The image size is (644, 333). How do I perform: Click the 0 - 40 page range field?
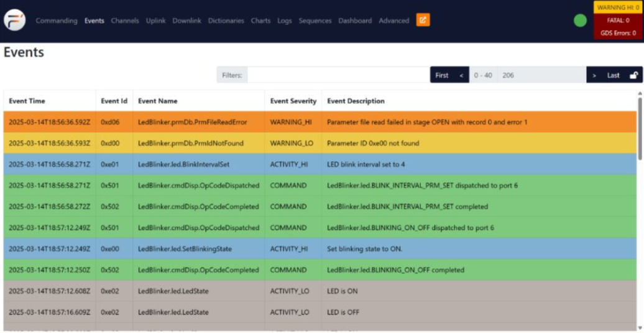[483, 75]
